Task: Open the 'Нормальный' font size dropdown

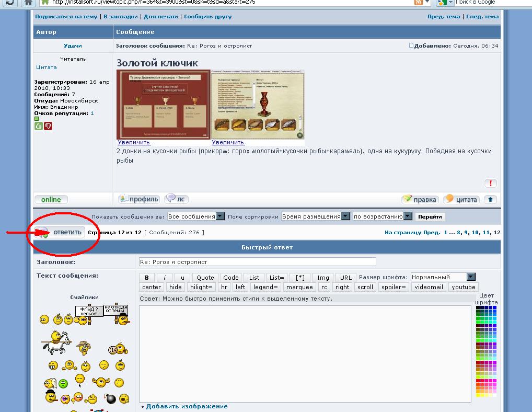Action: pos(443,277)
